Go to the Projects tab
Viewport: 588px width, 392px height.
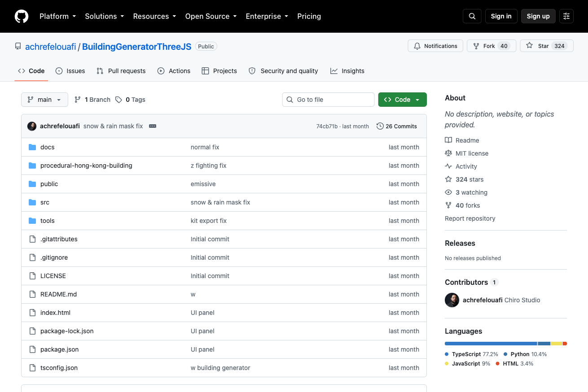pyautogui.click(x=219, y=71)
